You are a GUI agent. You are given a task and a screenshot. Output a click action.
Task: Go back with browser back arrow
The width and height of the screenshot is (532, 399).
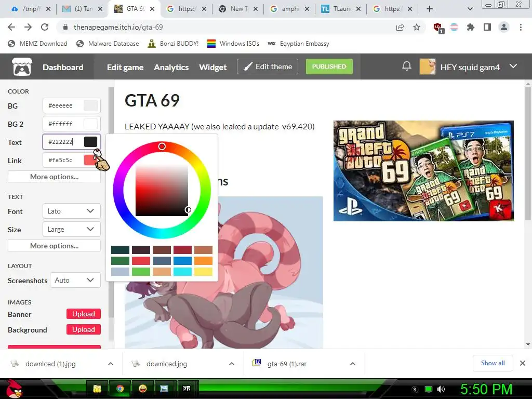point(11,27)
